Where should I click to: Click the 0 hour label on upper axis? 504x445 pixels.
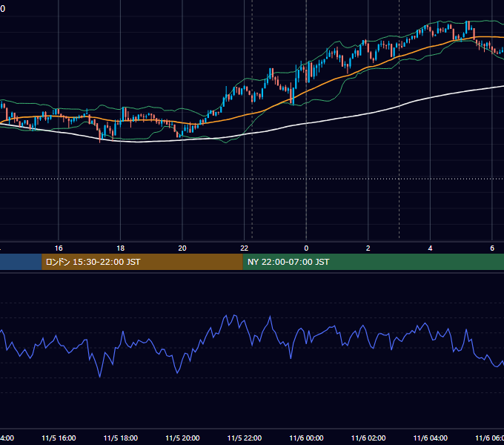pos(306,248)
